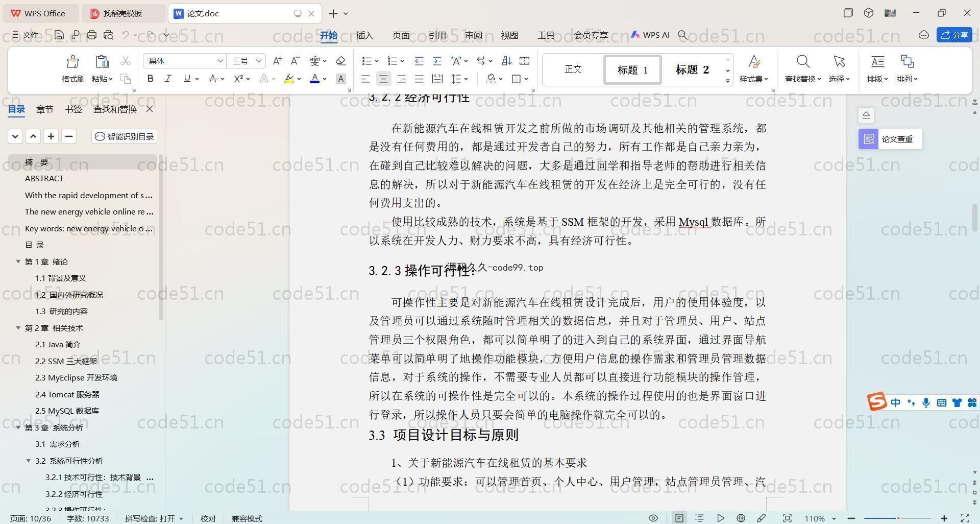Collapse 第 2 章 相关技术 tree node
The width and height of the screenshot is (980, 524).
(x=18, y=328)
